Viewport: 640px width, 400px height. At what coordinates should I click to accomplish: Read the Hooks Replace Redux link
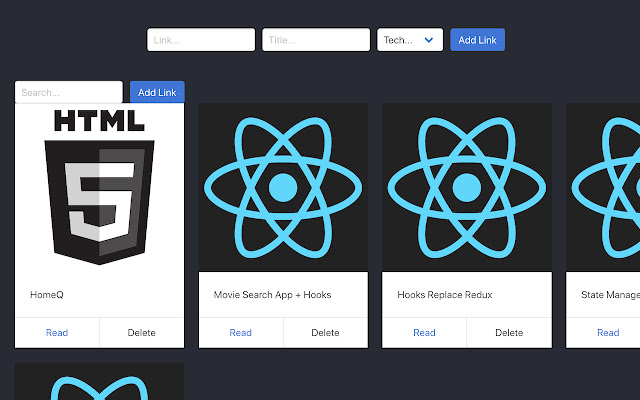tap(424, 333)
